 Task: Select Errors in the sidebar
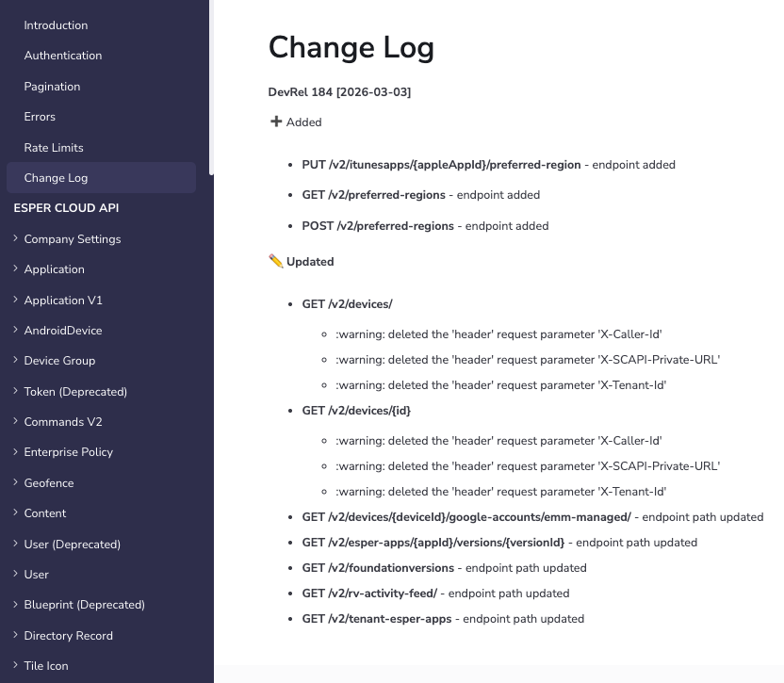click(x=40, y=117)
